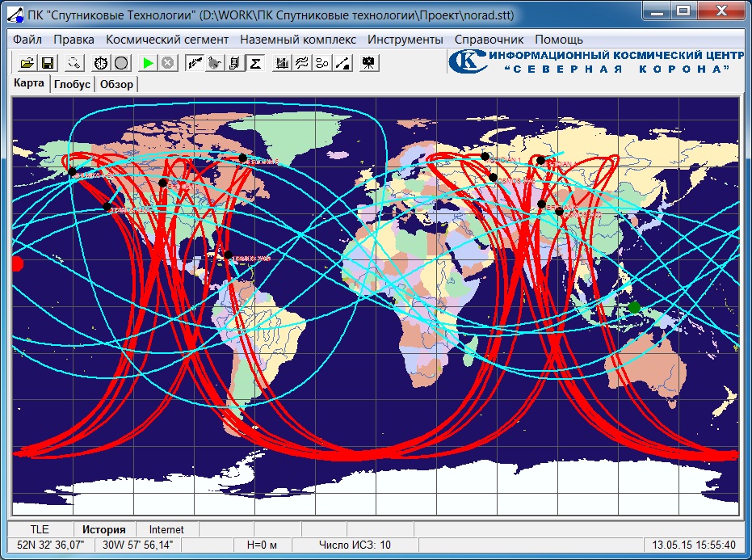This screenshot has width=752, height=560.
Task: Open the Файл menu
Action: pyautogui.click(x=27, y=40)
